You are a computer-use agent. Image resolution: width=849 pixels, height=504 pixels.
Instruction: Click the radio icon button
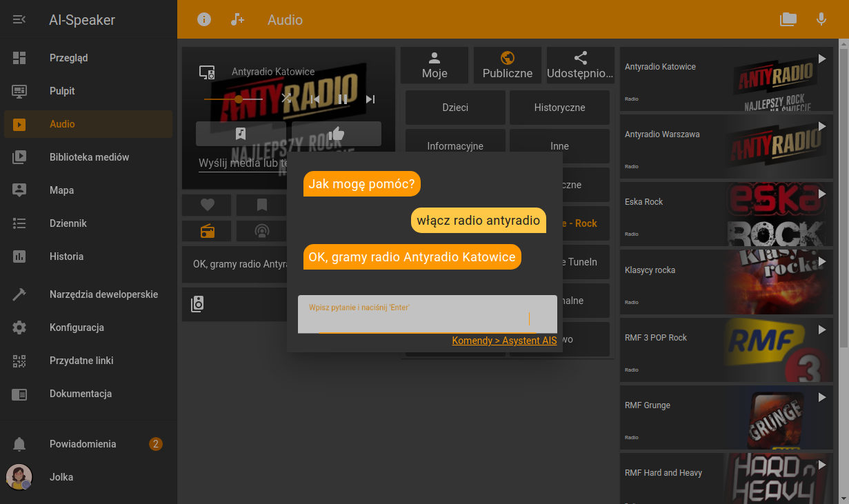[x=207, y=231]
